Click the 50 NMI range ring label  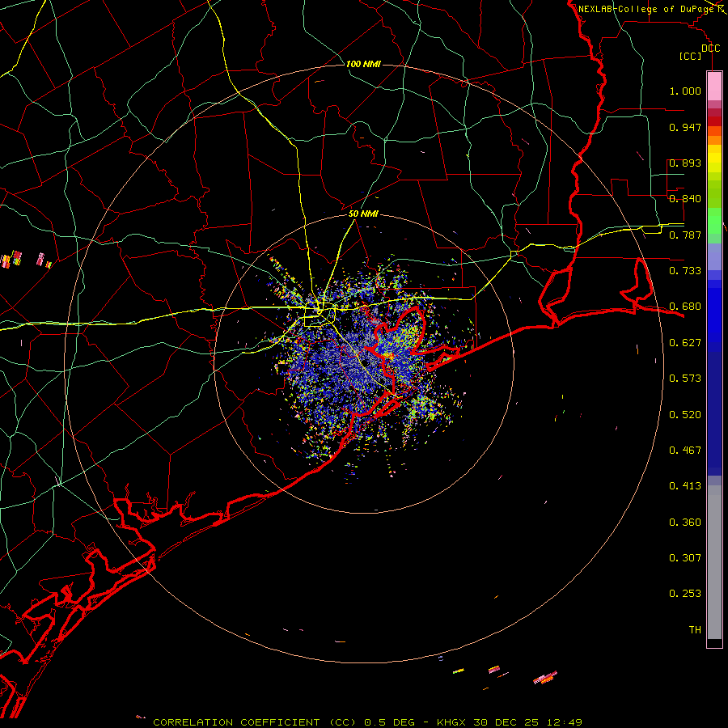tap(363, 214)
